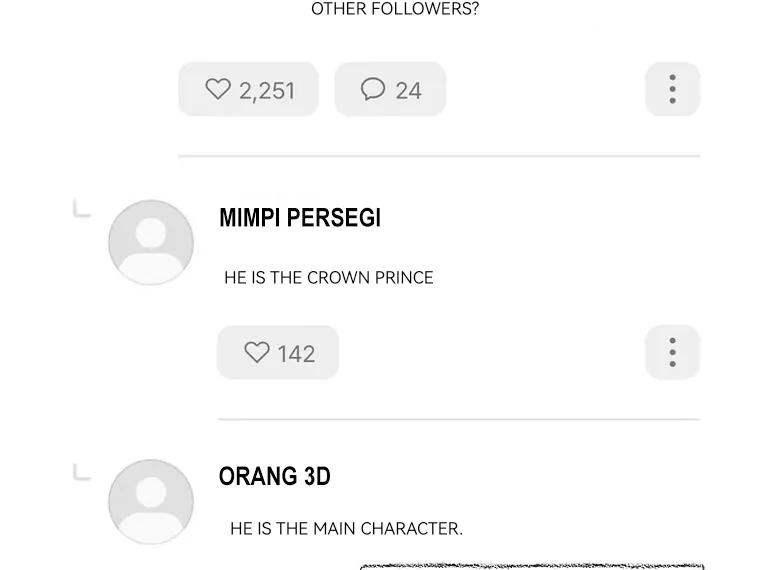
Task: Open the Orang 3D username link
Action: pos(274,477)
